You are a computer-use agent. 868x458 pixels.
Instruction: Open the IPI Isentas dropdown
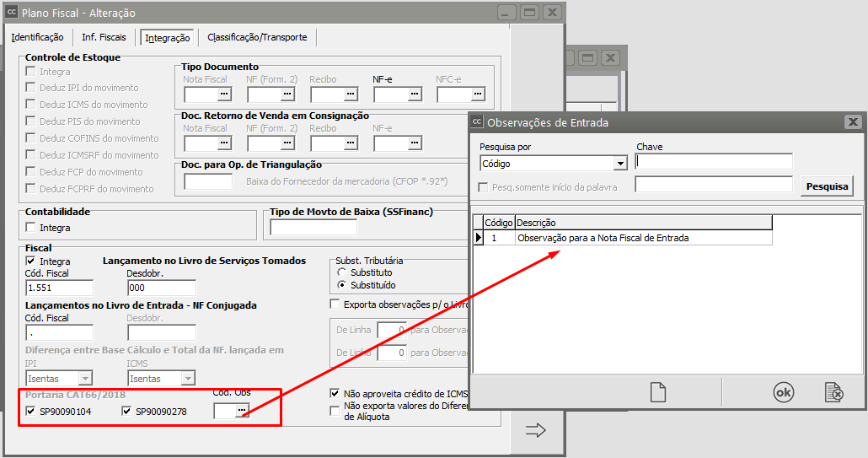(84, 379)
